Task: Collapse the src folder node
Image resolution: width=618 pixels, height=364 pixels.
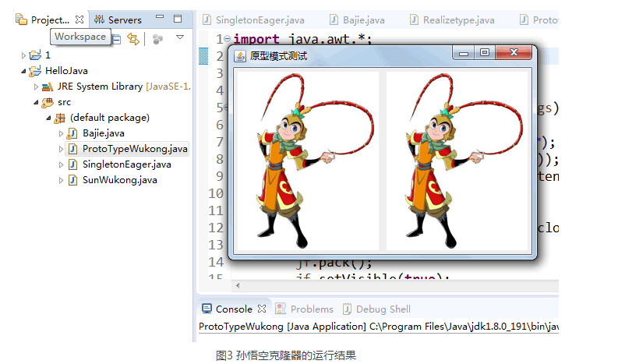Action: [x=36, y=103]
